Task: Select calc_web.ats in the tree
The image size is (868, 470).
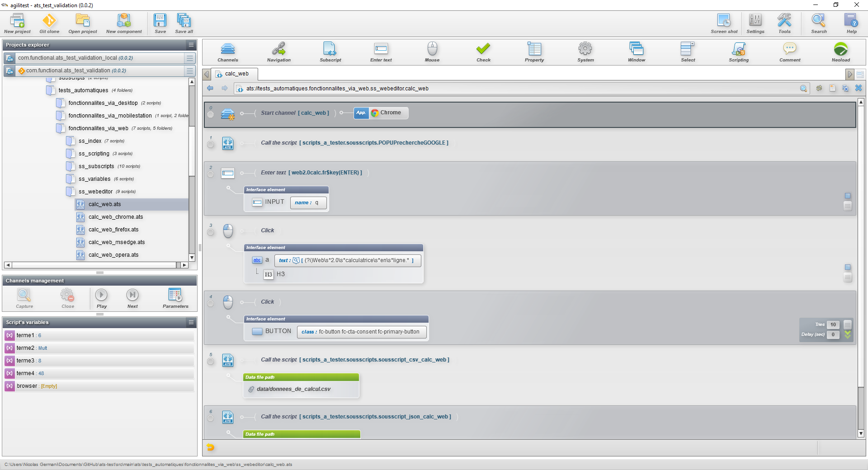Action: (132, 204)
